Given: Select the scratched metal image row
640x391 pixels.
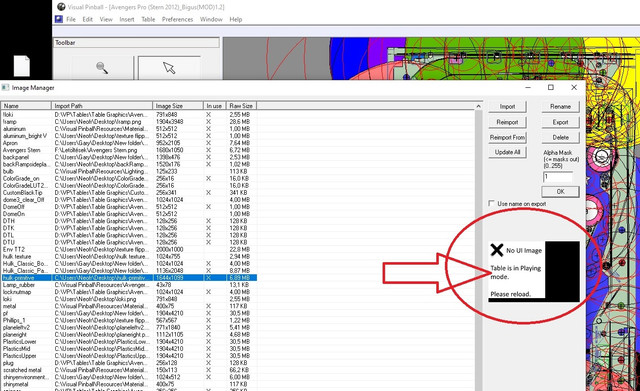Looking at the screenshot, I should tap(129, 370).
